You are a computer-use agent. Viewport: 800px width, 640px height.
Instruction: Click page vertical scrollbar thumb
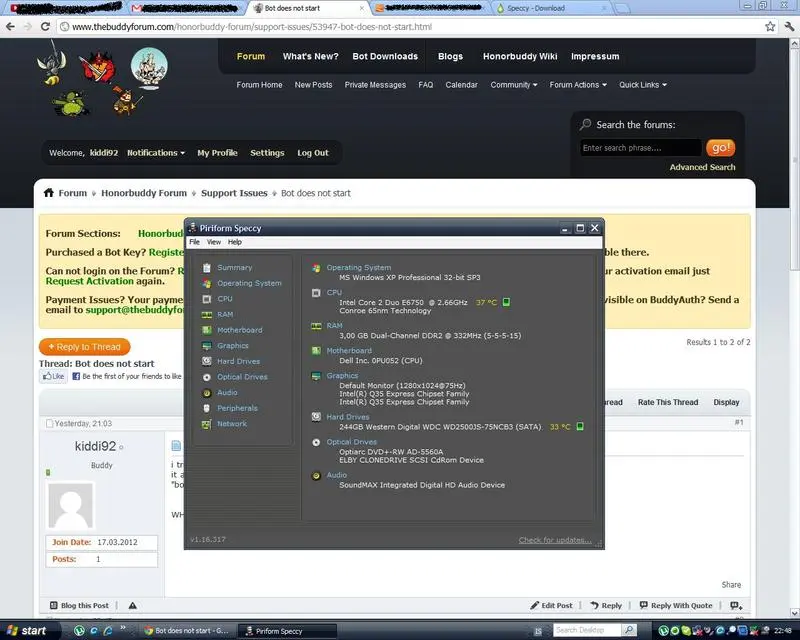coord(795,158)
